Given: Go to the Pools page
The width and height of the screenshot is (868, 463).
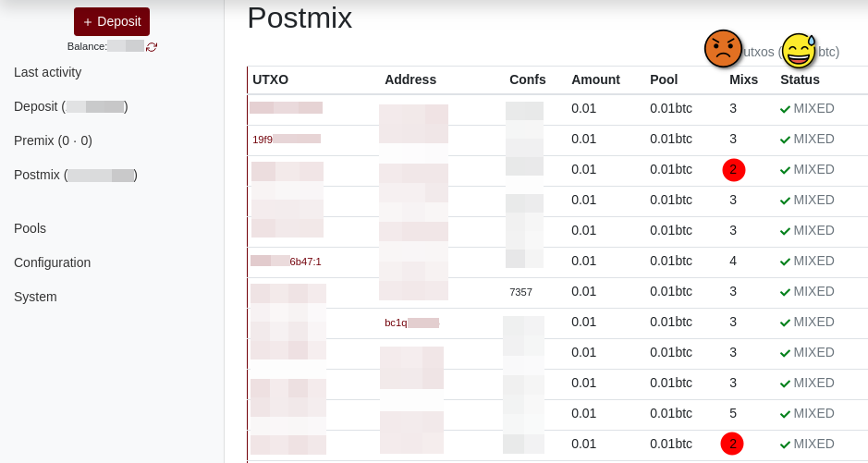Looking at the screenshot, I should tap(30, 228).
